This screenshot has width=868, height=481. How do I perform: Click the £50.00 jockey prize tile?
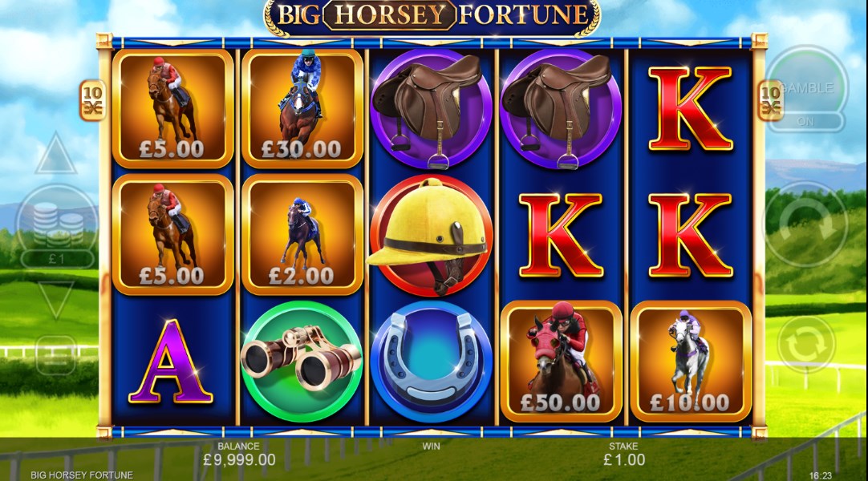(x=561, y=362)
